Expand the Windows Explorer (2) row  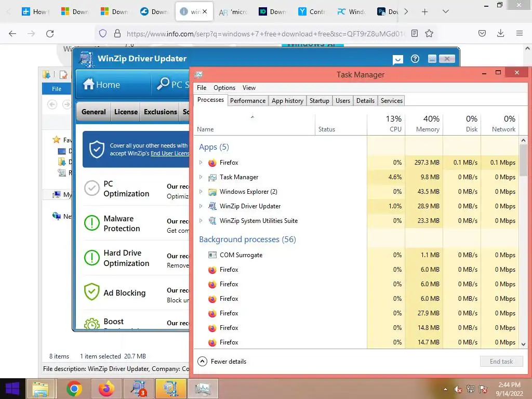pos(201,192)
